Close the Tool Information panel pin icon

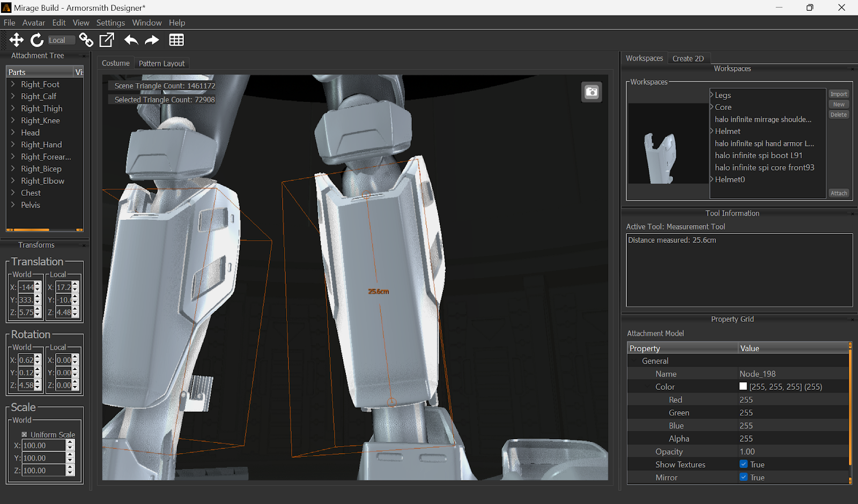tap(852, 213)
